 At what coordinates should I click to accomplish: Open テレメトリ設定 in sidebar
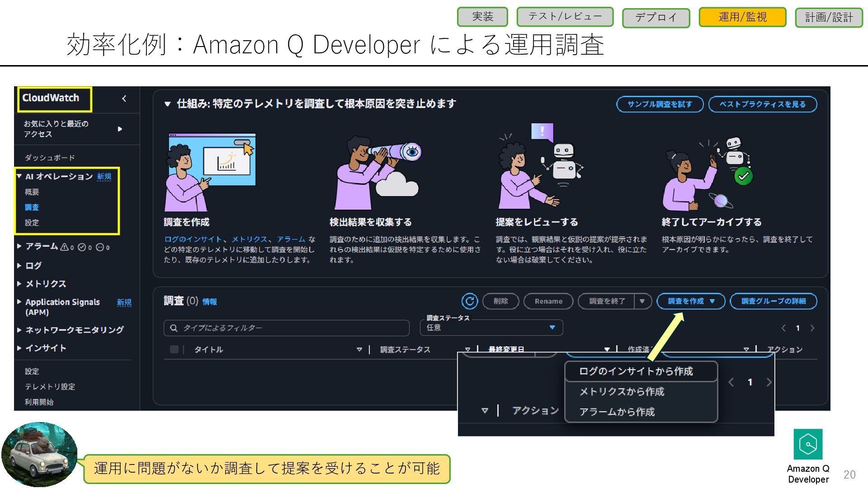[x=50, y=387]
